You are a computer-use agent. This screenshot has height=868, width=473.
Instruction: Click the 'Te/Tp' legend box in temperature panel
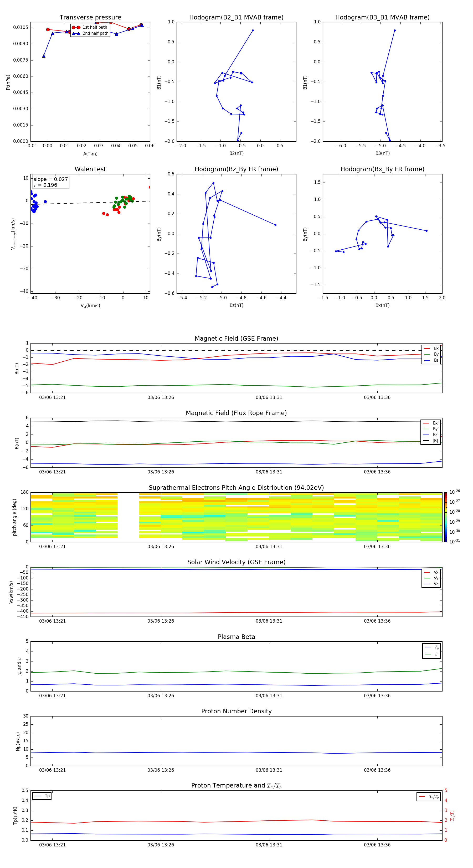[429, 796]
